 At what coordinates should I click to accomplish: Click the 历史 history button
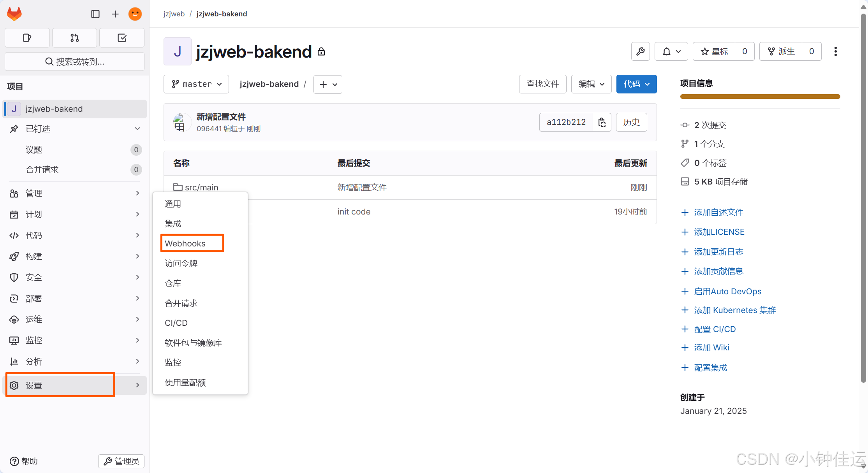(x=632, y=122)
